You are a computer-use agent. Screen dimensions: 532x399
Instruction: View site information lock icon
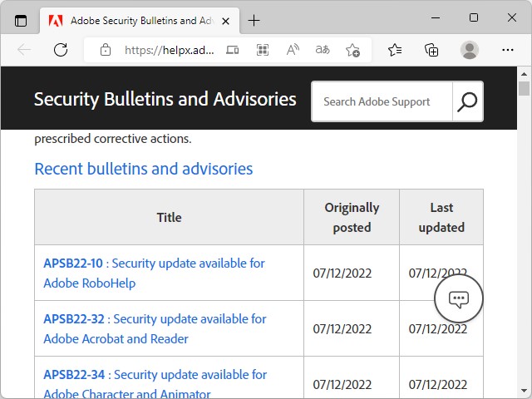coord(105,50)
